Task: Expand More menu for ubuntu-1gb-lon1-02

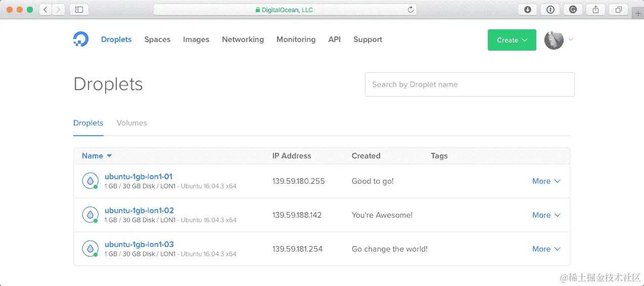Action: 546,215
